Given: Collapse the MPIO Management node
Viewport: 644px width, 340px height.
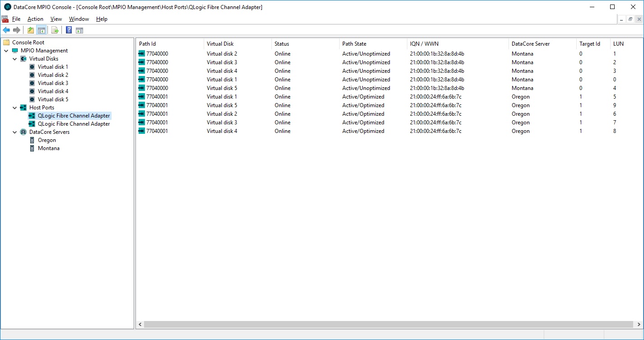Looking at the screenshot, I should [x=6, y=51].
